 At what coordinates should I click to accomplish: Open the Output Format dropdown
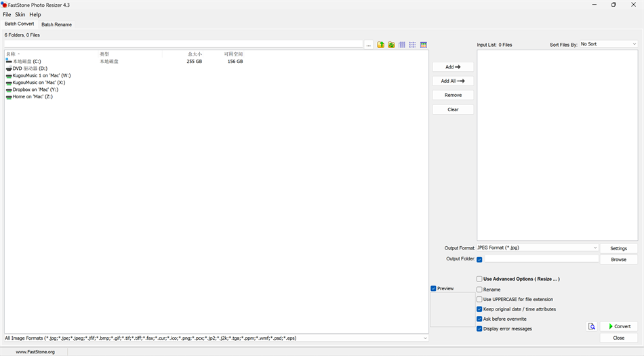tap(538, 248)
